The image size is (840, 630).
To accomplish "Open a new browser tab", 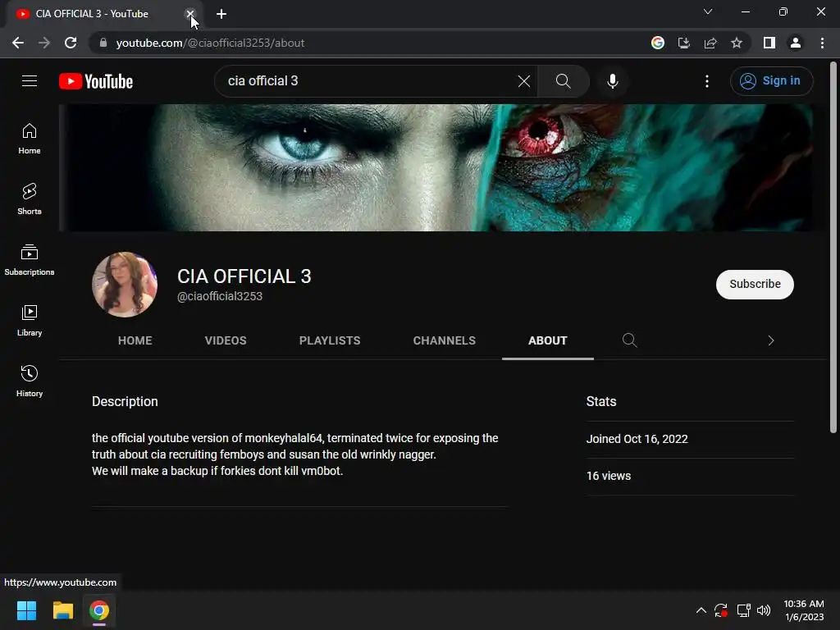I will click(221, 14).
